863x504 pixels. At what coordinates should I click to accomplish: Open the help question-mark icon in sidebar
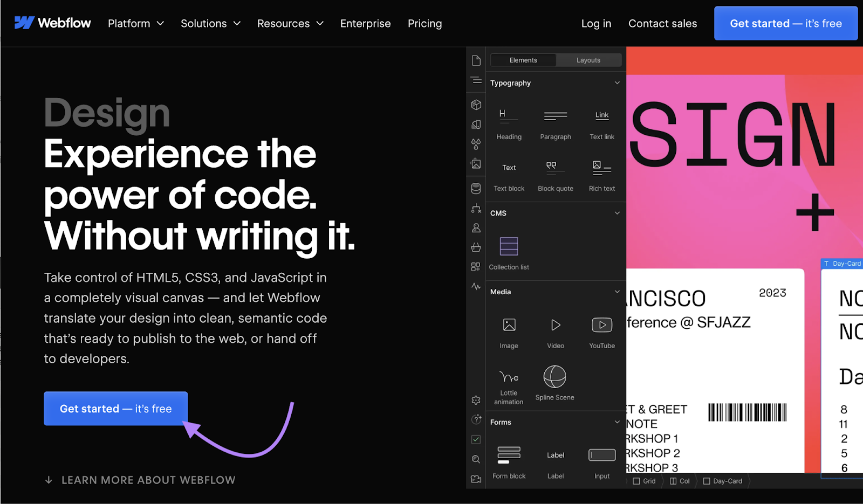coord(476,419)
